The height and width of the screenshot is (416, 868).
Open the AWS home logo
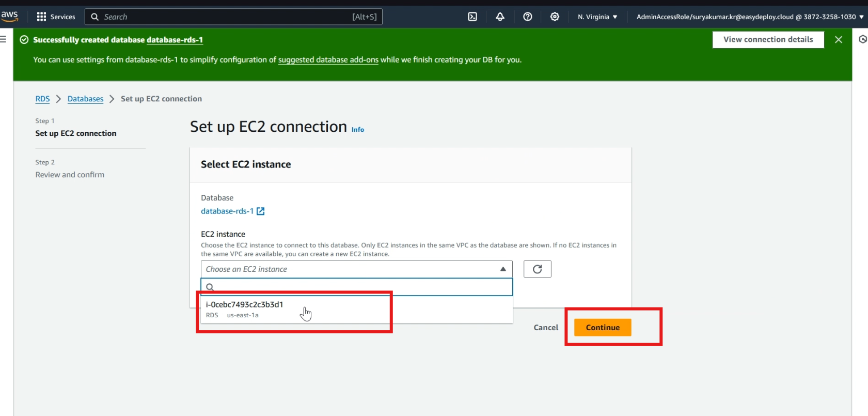point(10,17)
